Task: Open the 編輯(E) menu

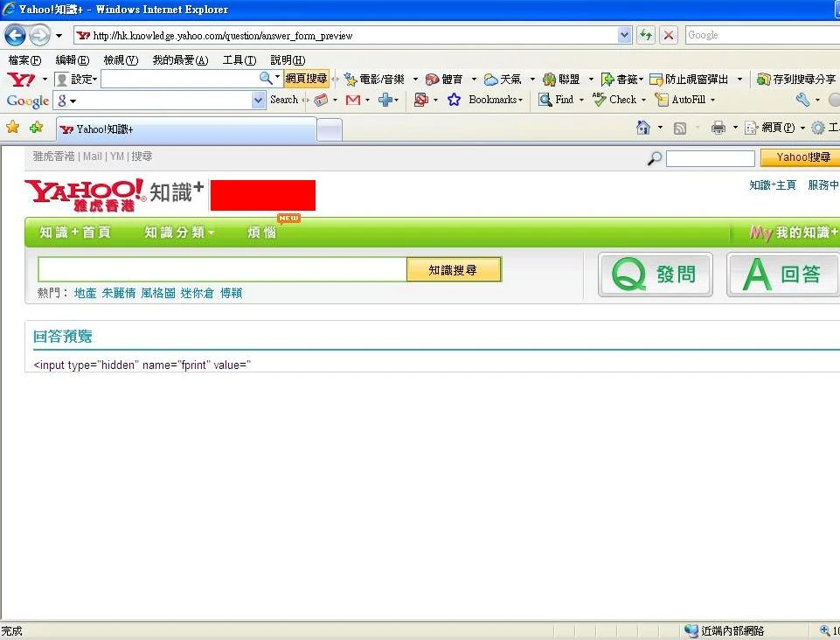Action: coord(73,60)
